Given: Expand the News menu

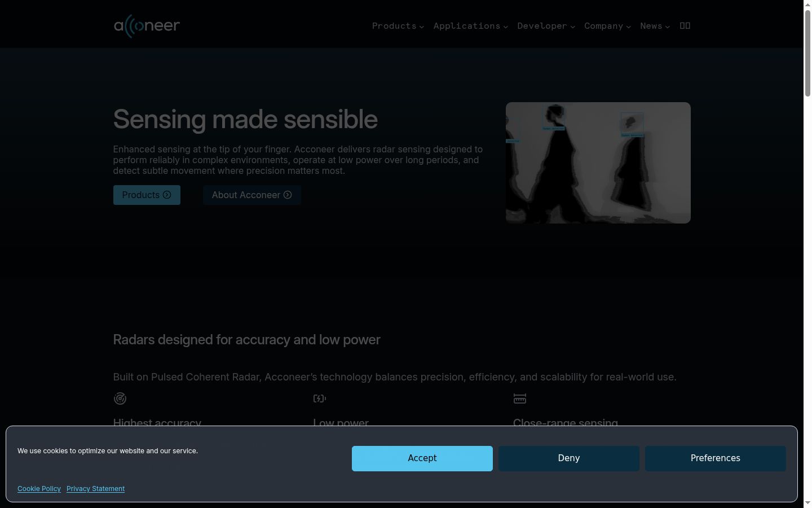Looking at the screenshot, I should click(x=655, y=26).
